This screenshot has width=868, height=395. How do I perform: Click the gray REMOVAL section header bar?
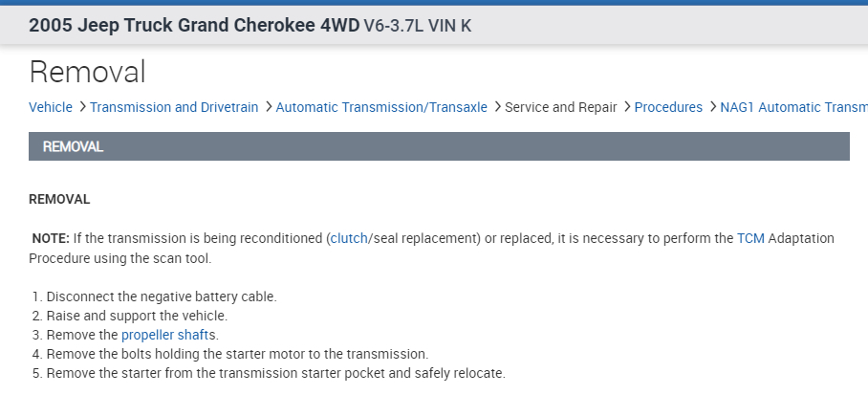point(439,146)
